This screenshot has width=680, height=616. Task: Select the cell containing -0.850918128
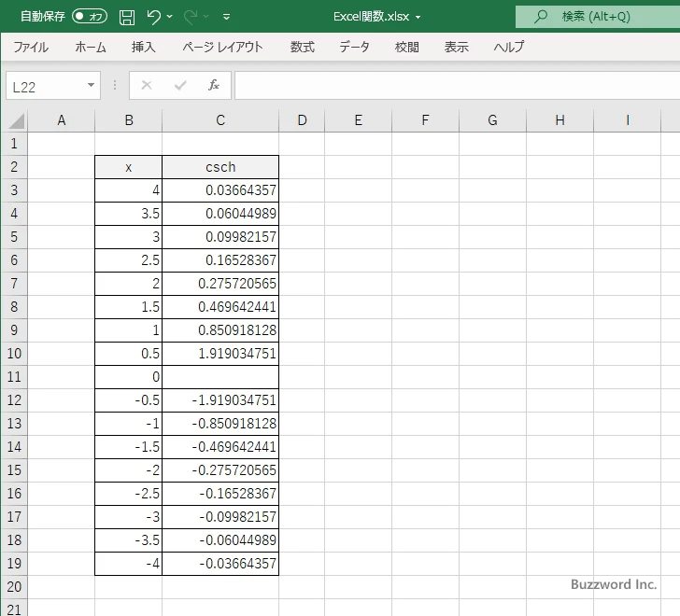220,424
